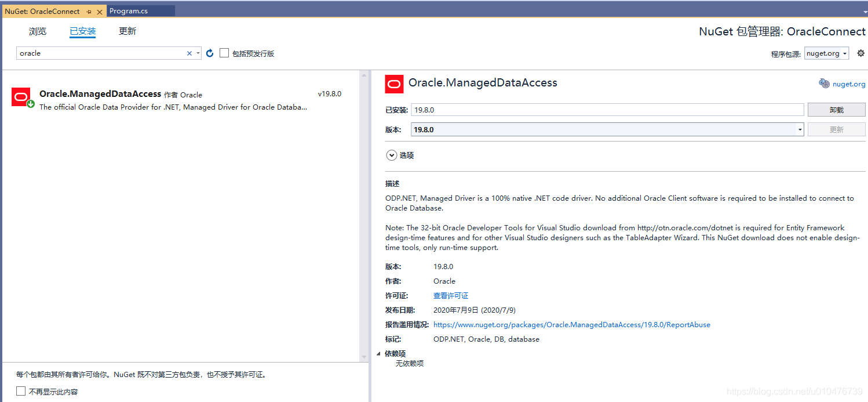The height and width of the screenshot is (402, 868).
Task: Collapse the Dependencies section triangle
Action: [x=379, y=353]
